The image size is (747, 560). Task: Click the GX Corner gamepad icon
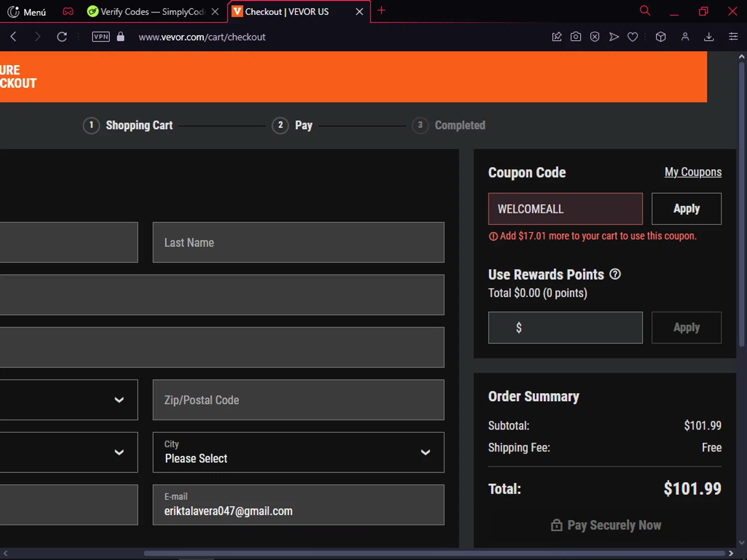click(x=68, y=11)
